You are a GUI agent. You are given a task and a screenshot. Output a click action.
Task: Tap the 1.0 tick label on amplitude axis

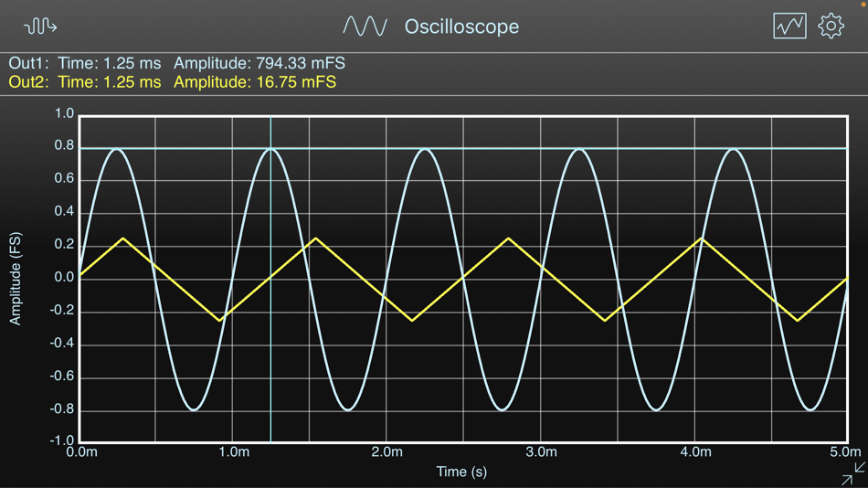click(64, 113)
